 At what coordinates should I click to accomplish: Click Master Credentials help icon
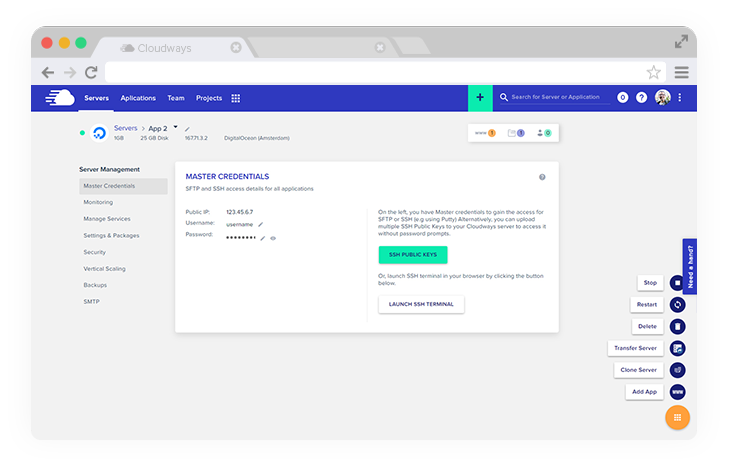point(542,177)
